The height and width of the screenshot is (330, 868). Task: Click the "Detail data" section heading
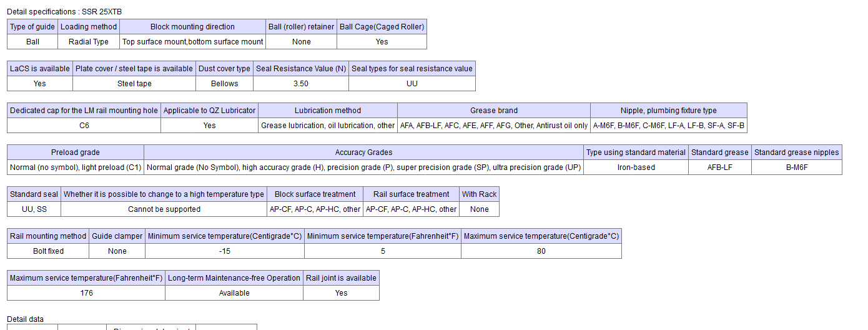point(26,319)
